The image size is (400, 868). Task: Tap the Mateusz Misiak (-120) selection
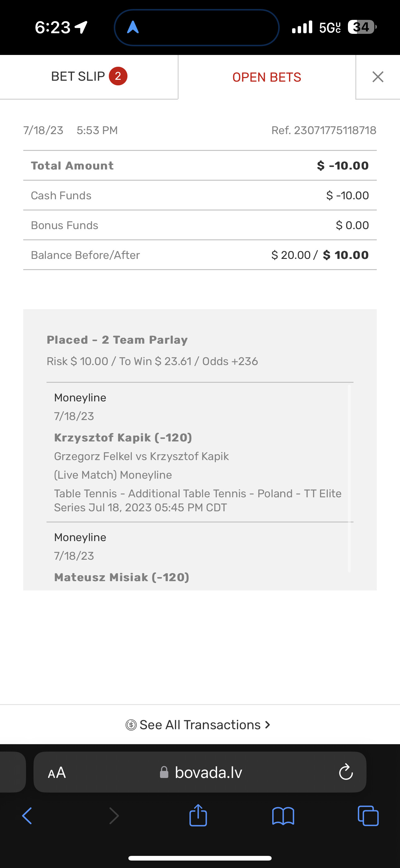pyautogui.click(x=122, y=577)
